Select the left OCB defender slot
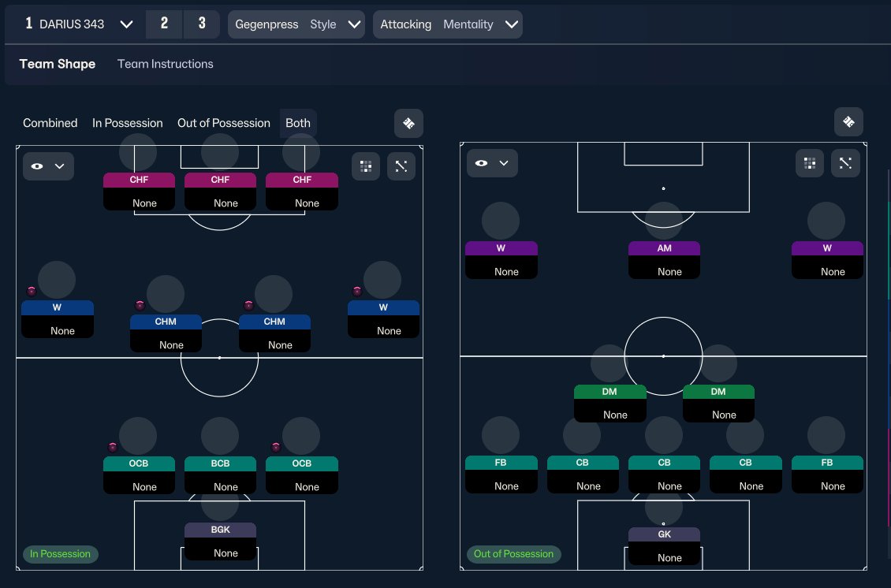891x588 pixels. tap(139, 475)
